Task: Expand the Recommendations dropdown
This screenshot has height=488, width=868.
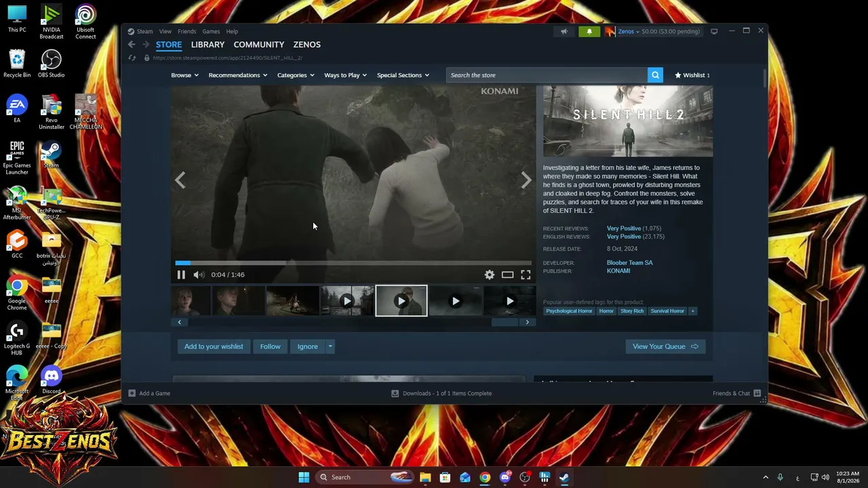Action: (x=238, y=75)
